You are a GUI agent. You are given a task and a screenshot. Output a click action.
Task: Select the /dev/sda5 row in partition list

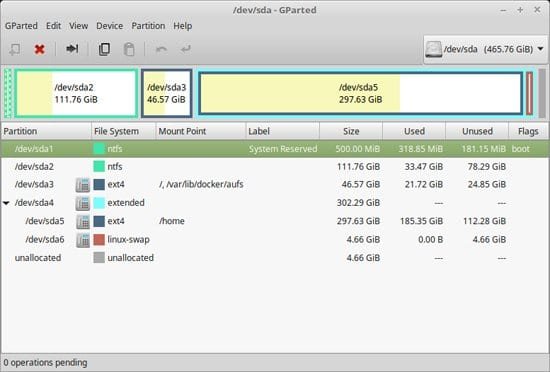pos(275,221)
